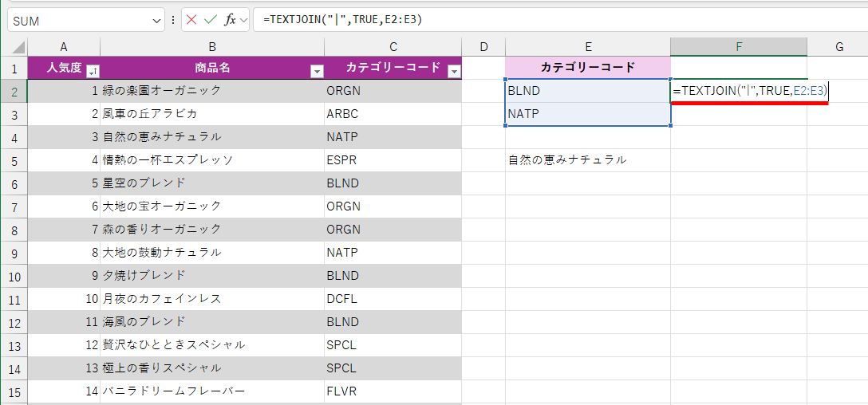The image size is (868, 405).
Task: Click cell containing 海風のブレンド
Action: 212,322
